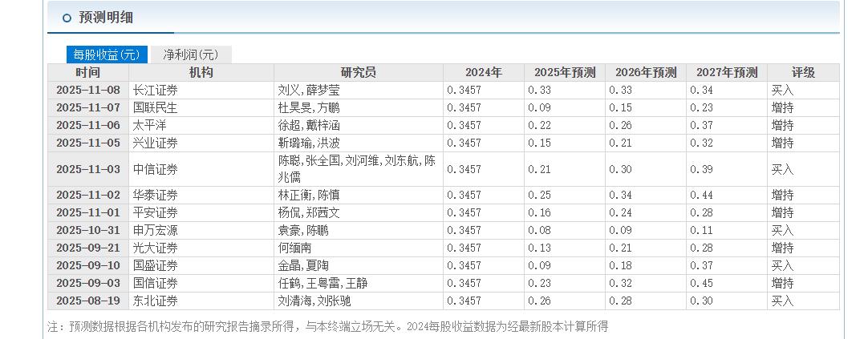Viewport: 868px width, 339px height.
Task: Click researchers 刘清海,刘张驰
Action: (x=314, y=301)
